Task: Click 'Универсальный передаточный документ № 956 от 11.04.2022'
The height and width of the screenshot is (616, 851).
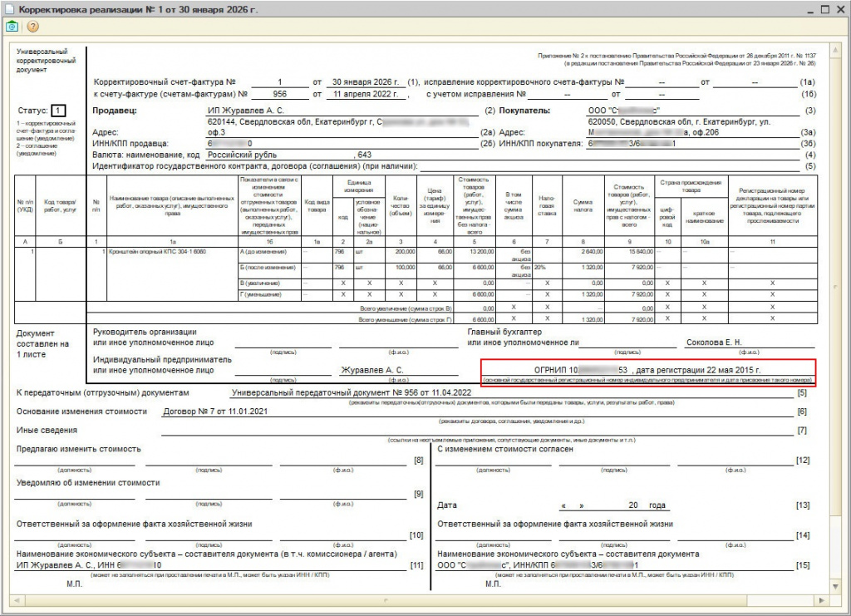Action: [x=352, y=392]
